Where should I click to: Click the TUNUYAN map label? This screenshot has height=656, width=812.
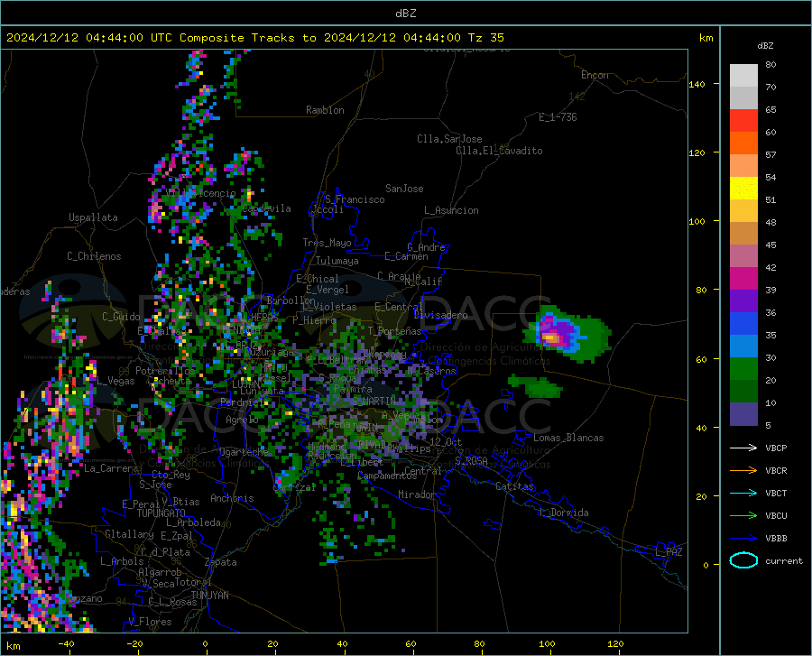[209, 596]
